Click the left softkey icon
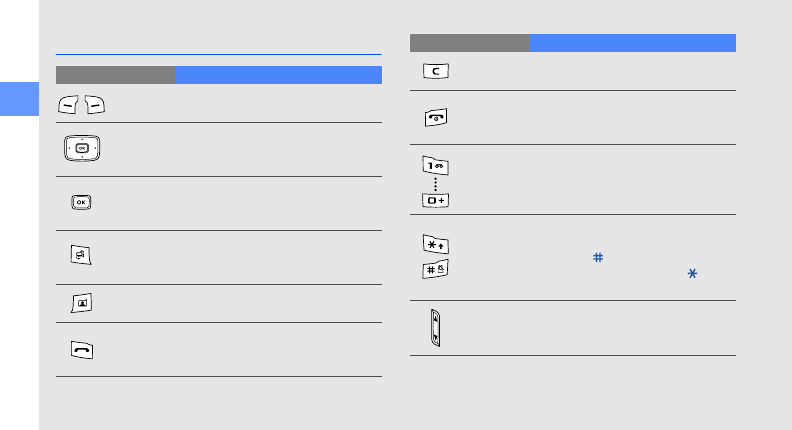Viewport: 792px width, 430px height. click(70, 105)
